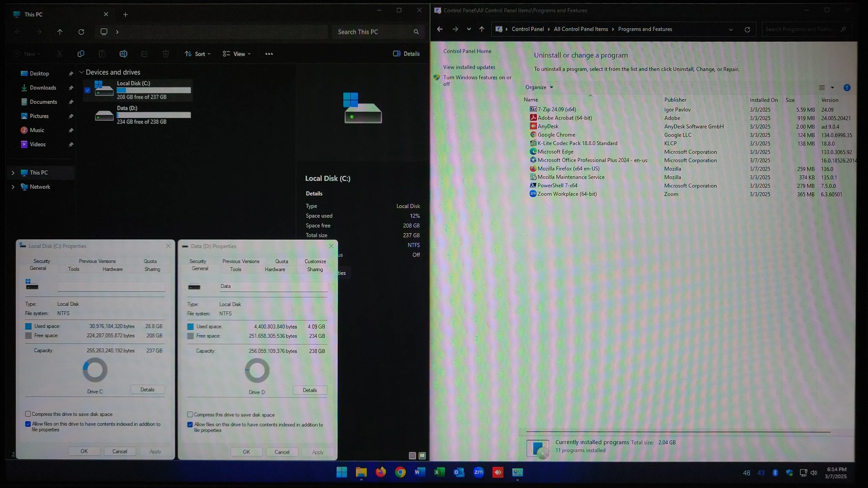Open Customize tab in Data (D:) Properties

[x=315, y=261]
